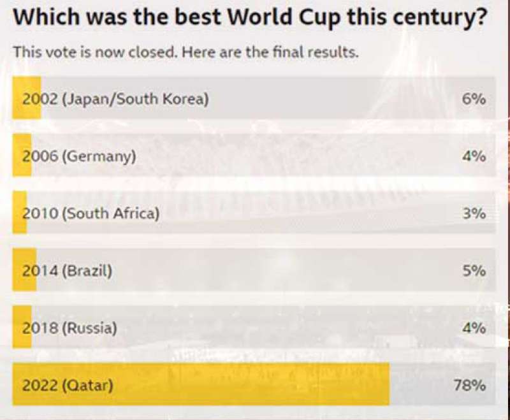Click the 3% label for South Africa
The height and width of the screenshot is (420, 510).
coord(474,214)
